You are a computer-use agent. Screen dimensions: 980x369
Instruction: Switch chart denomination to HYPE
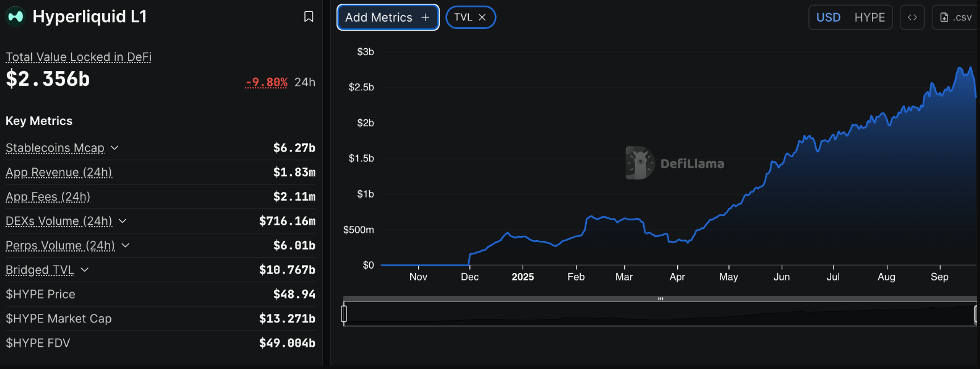(869, 18)
